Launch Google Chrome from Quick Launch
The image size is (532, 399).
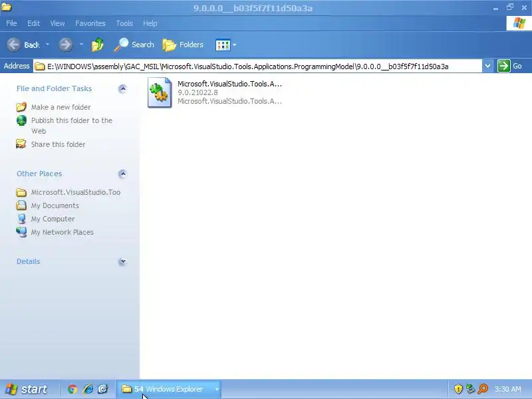[72, 389]
